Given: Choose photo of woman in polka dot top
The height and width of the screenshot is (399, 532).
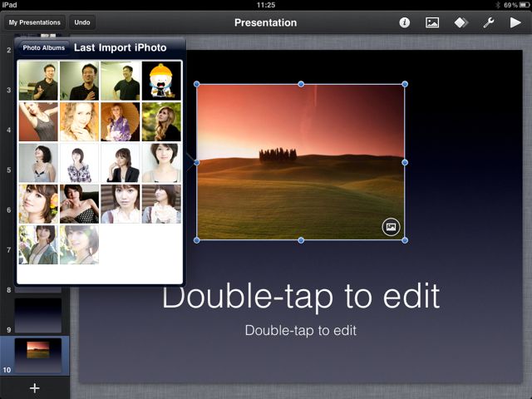Looking at the screenshot, I should pos(80,204).
